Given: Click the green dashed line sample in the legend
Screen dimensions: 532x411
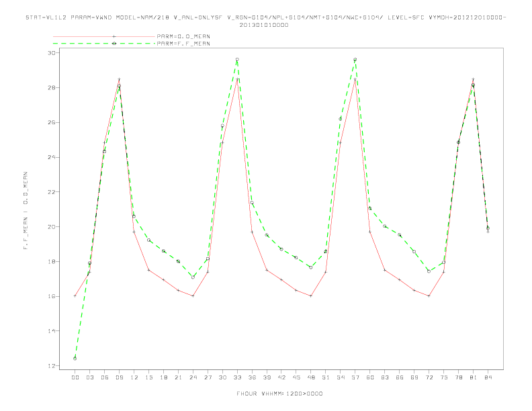Looking at the screenshot, I should pos(104,44).
